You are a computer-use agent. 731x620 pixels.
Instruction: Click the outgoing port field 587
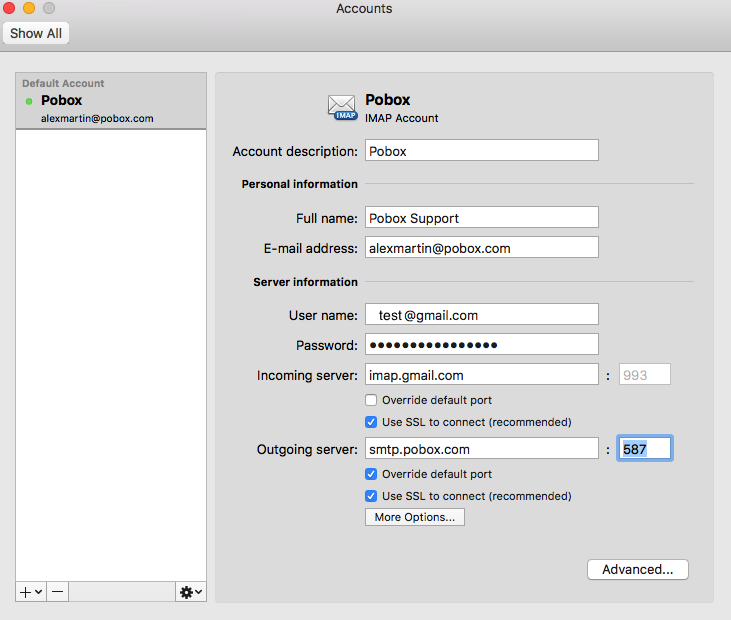645,448
